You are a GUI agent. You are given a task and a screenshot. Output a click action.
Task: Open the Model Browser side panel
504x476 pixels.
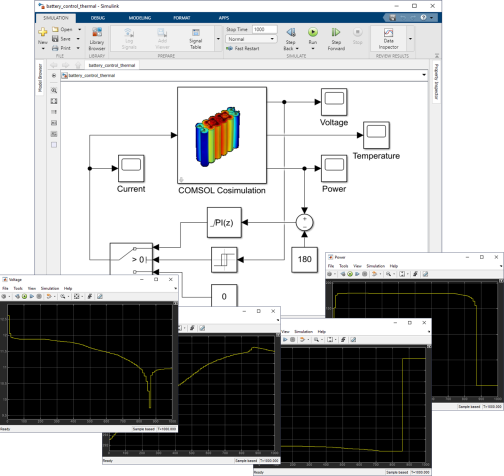tap(40, 78)
